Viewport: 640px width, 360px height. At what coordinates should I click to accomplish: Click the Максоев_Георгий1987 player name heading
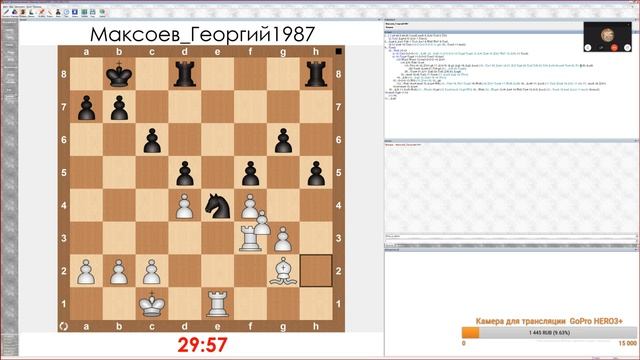[x=202, y=34]
